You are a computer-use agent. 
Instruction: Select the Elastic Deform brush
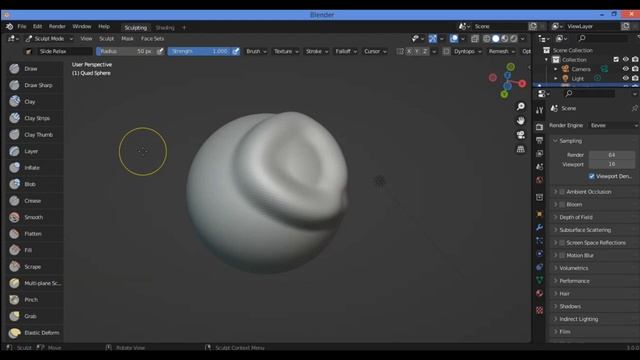tap(34, 333)
